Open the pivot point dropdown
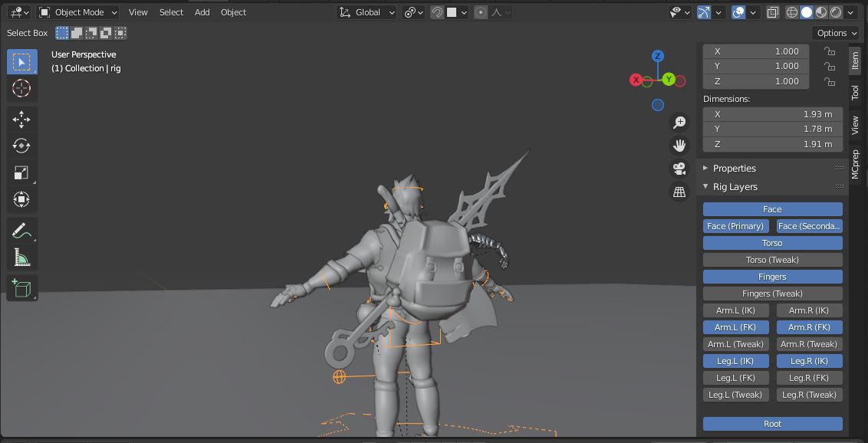The image size is (868, 443). click(x=413, y=12)
